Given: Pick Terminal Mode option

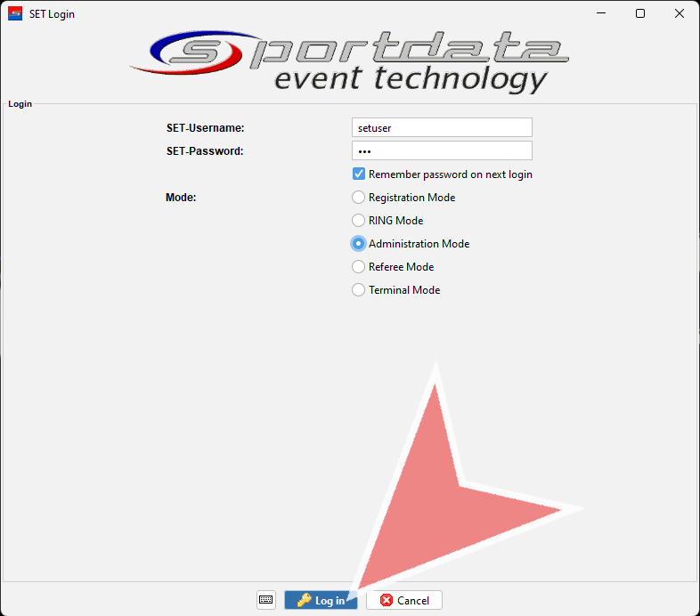Looking at the screenshot, I should pyautogui.click(x=359, y=290).
